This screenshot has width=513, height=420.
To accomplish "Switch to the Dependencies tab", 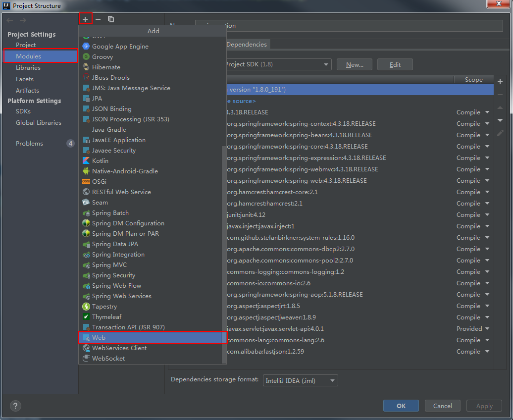I will (x=247, y=45).
